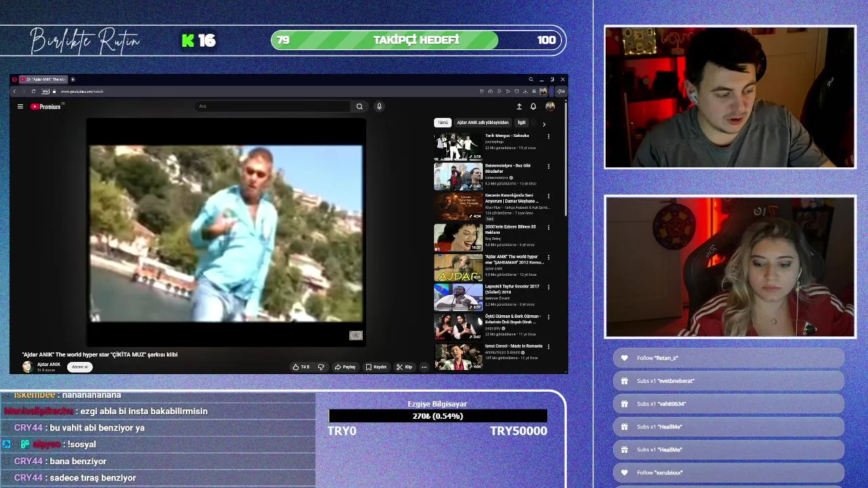
Task: Go back in the browser
Action: point(14,91)
